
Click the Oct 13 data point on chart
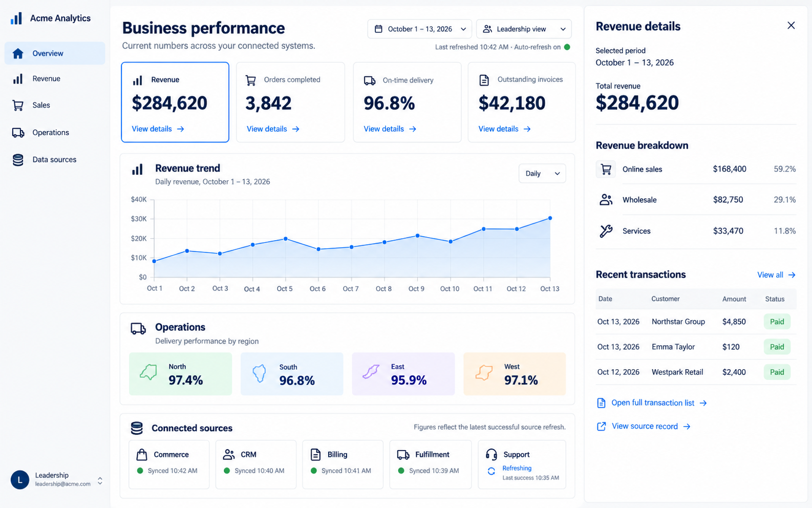click(550, 218)
